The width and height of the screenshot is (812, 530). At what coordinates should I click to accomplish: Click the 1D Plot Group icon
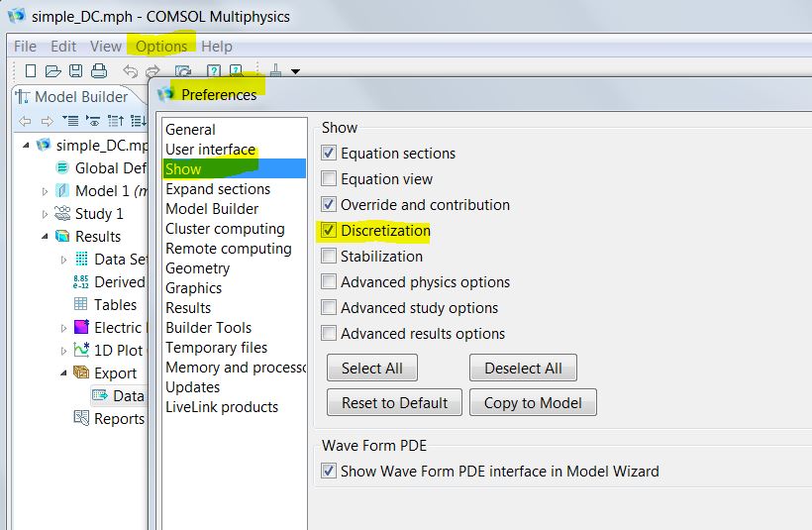pyautogui.click(x=81, y=350)
